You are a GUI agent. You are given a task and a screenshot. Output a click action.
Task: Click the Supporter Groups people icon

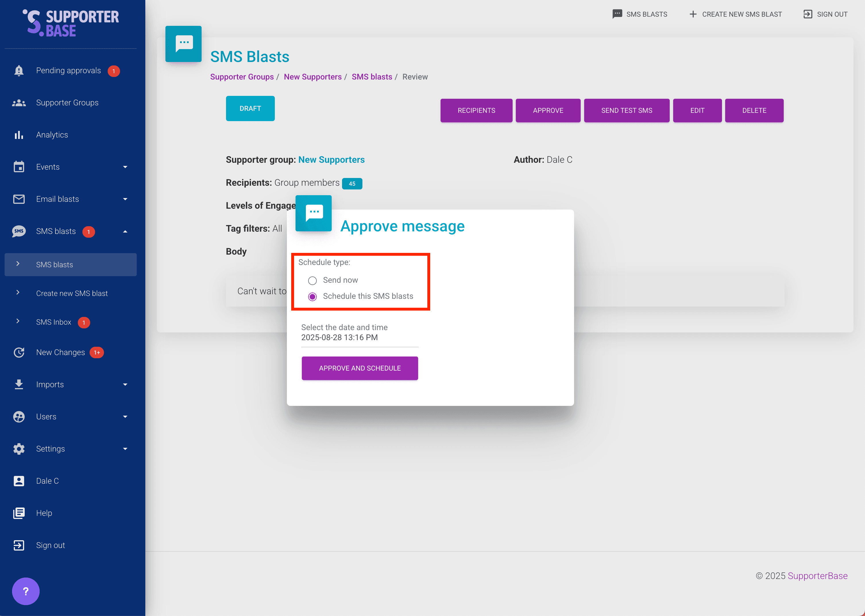[x=19, y=103]
